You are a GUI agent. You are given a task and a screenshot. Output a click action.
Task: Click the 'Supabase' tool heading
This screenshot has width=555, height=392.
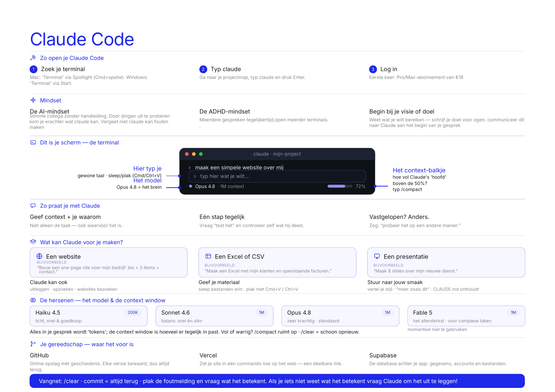383,356
